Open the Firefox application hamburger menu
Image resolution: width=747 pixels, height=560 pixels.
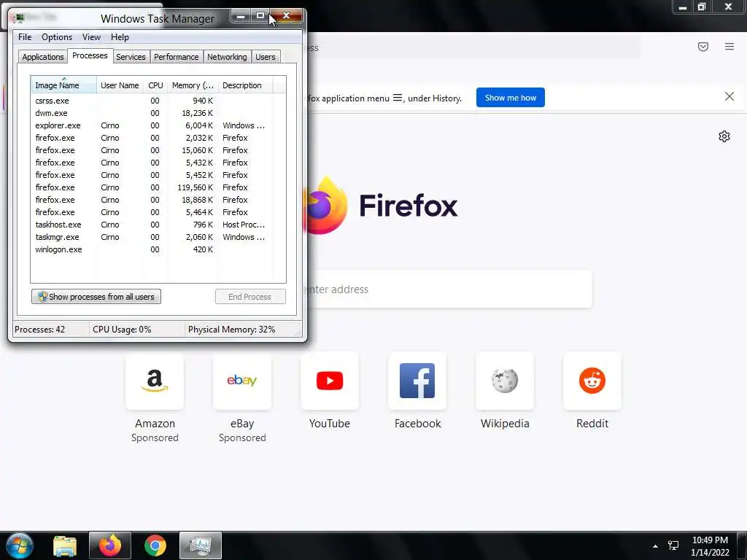(729, 46)
